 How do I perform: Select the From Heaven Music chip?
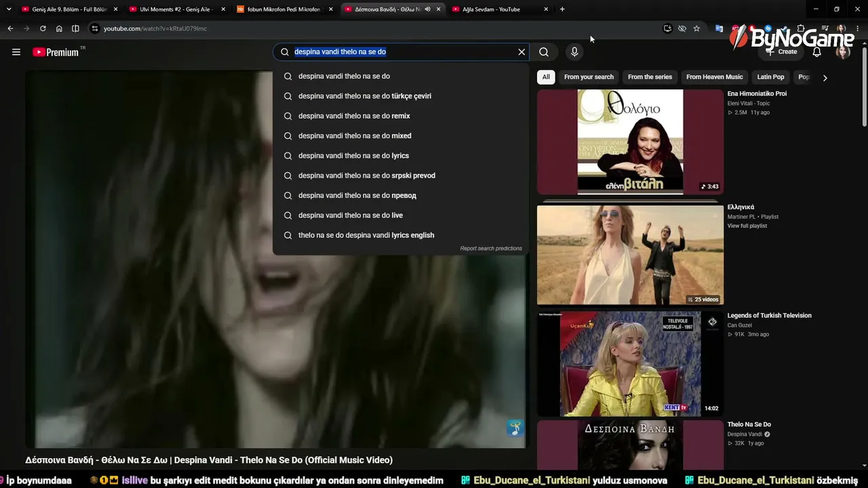tap(715, 77)
